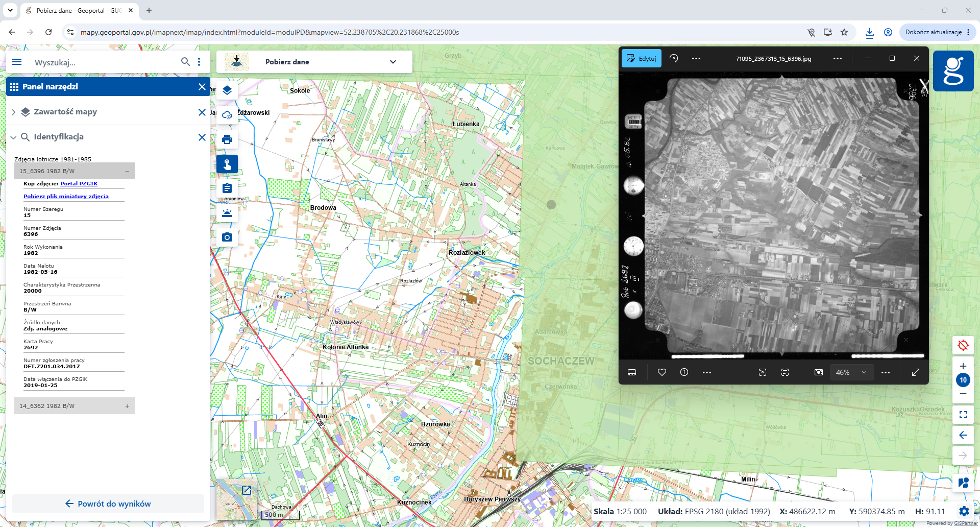
Task: Click the Wyszukaj search field
Action: tap(105, 62)
